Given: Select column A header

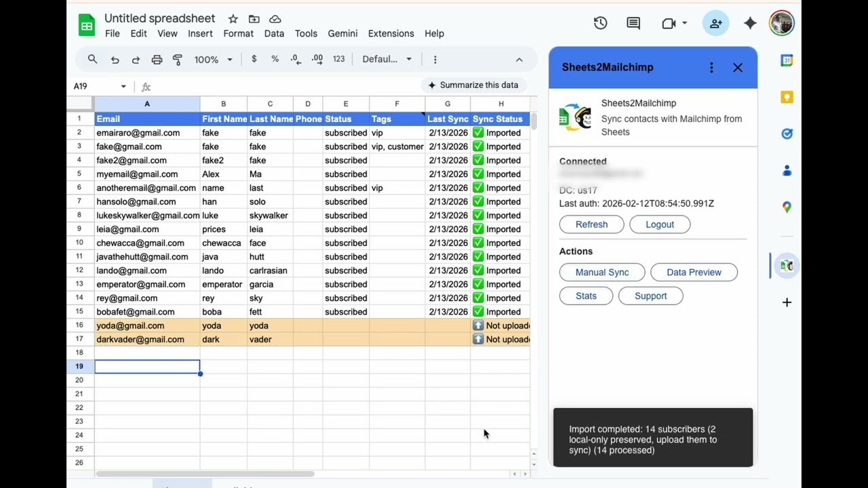Looking at the screenshot, I should point(147,104).
